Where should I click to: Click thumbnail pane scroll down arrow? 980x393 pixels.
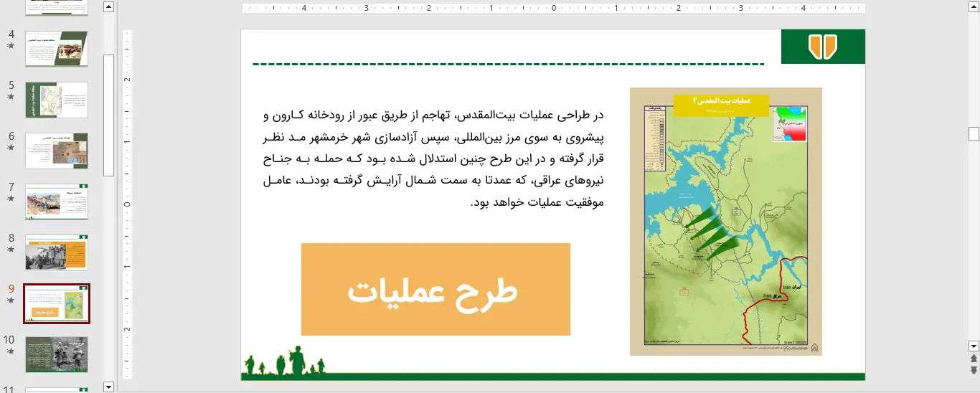click(x=109, y=387)
